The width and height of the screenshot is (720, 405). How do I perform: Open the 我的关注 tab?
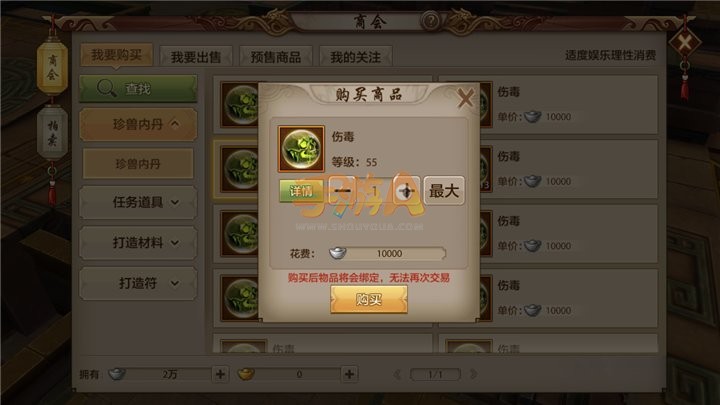(356, 57)
